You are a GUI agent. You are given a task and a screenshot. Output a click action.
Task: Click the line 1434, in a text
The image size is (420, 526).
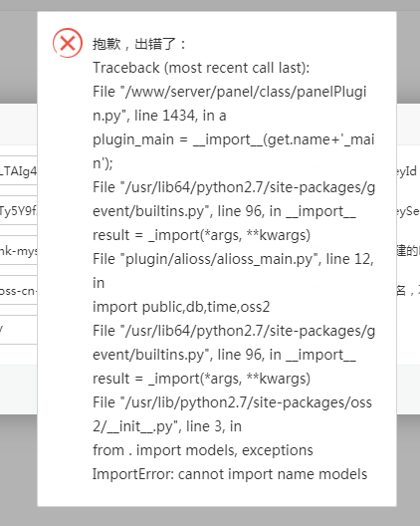click(x=180, y=116)
